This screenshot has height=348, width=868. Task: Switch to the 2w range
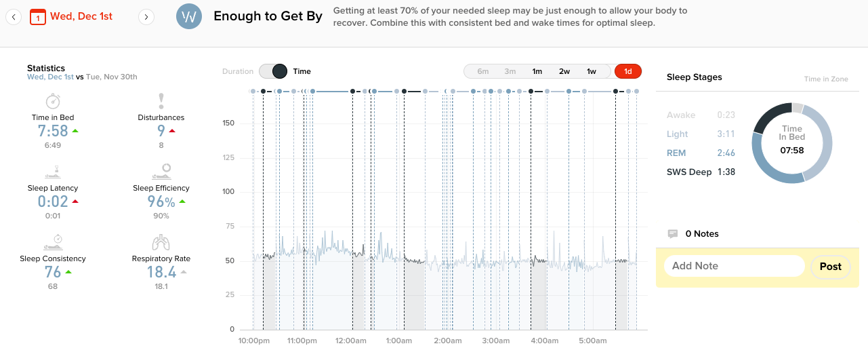[x=564, y=71]
